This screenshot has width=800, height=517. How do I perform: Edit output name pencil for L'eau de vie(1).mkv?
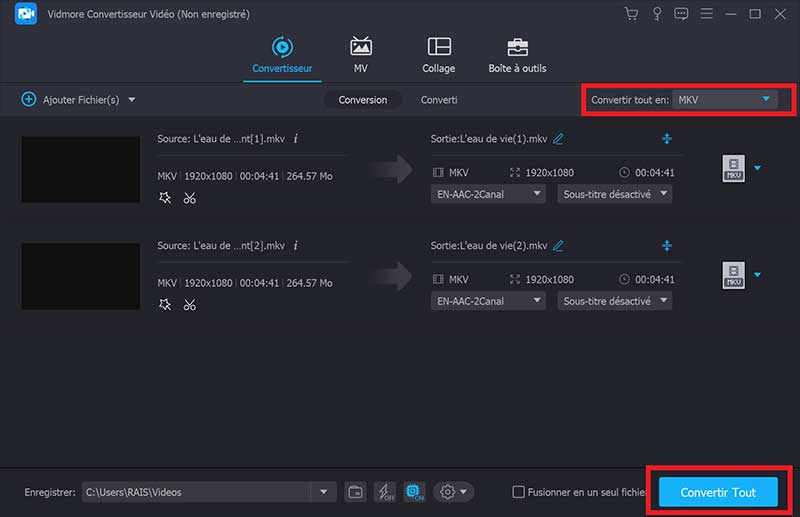(x=558, y=138)
